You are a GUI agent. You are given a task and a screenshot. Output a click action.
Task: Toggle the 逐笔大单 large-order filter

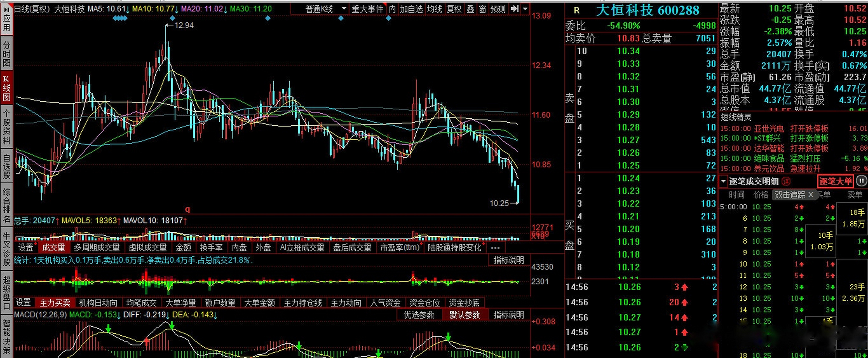coord(835,181)
